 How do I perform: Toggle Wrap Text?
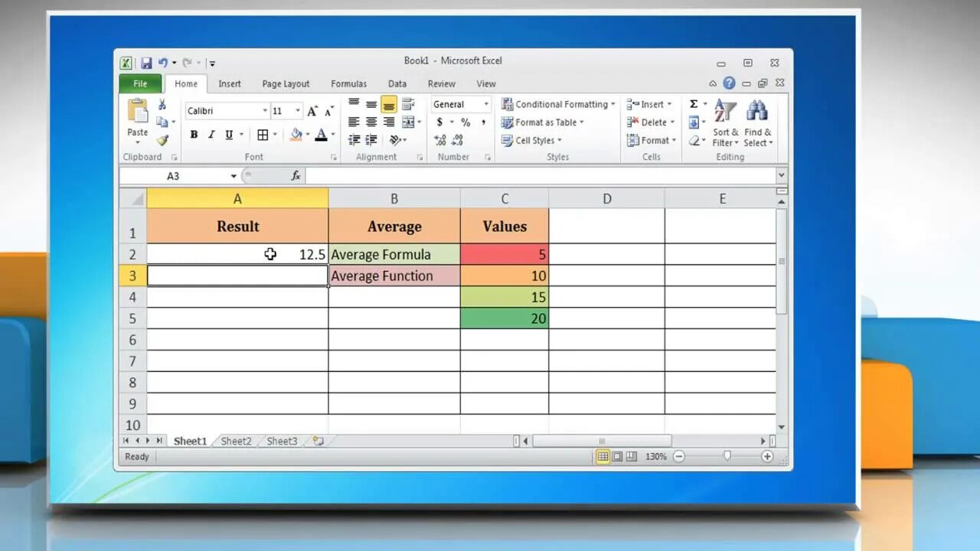pyautogui.click(x=408, y=104)
